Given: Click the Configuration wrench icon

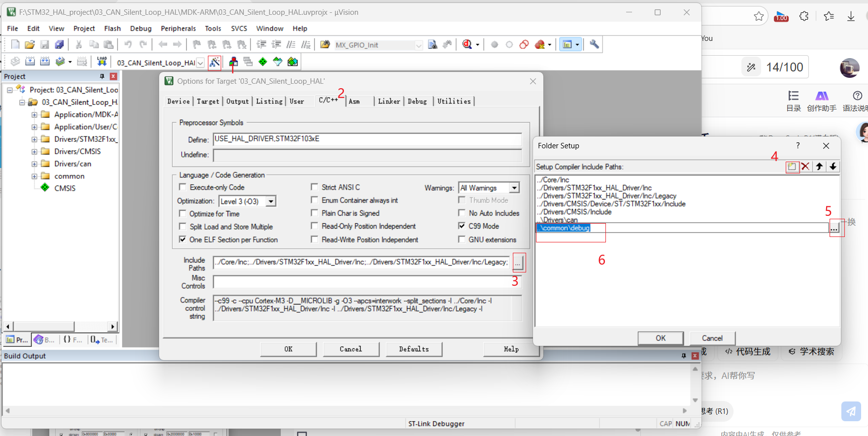Looking at the screenshot, I should click(595, 45).
